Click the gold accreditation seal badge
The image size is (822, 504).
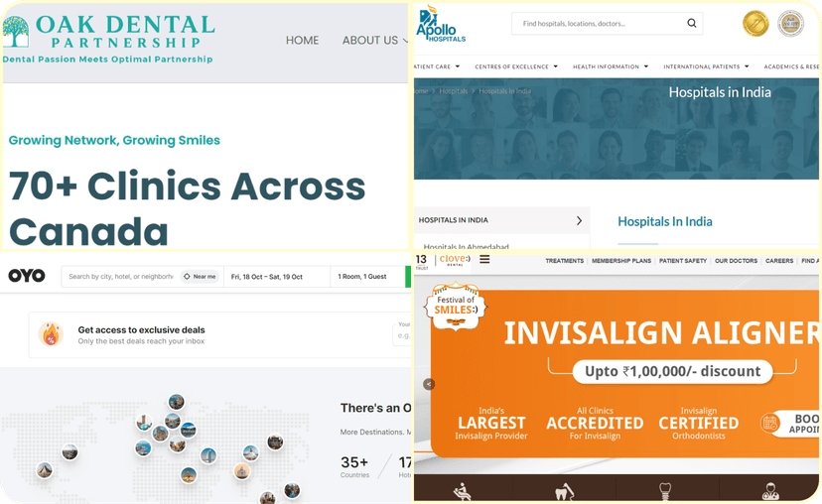click(756, 24)
